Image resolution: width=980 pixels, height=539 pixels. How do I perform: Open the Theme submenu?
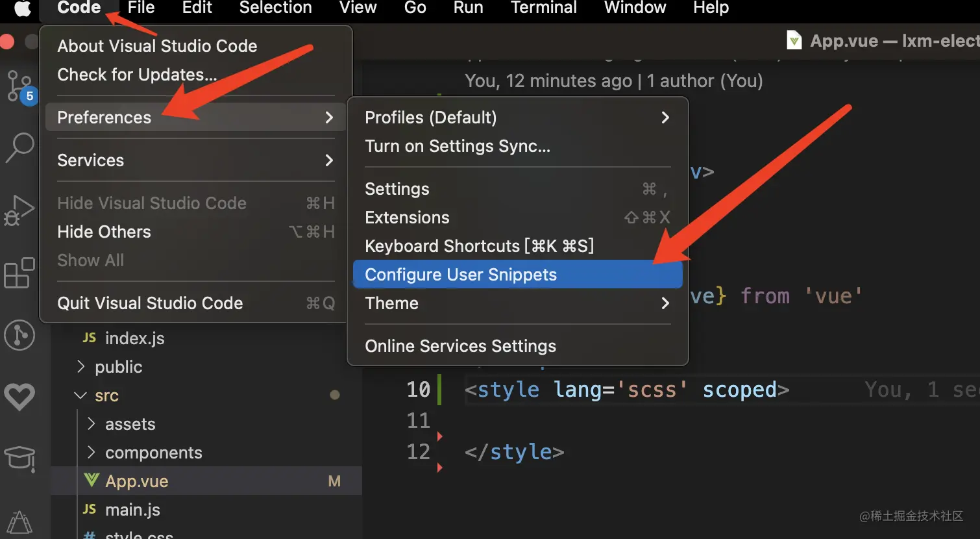(x=518, y=303)
